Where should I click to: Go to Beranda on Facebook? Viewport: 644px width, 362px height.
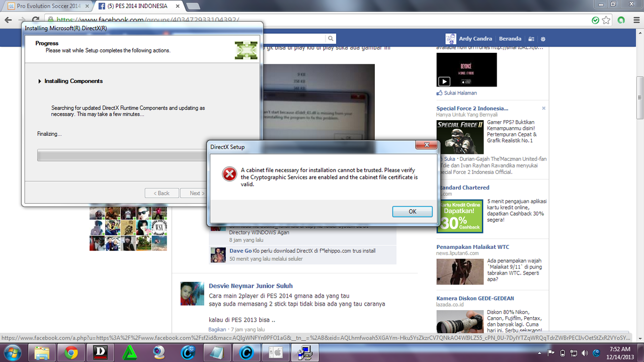click(510, 39)
